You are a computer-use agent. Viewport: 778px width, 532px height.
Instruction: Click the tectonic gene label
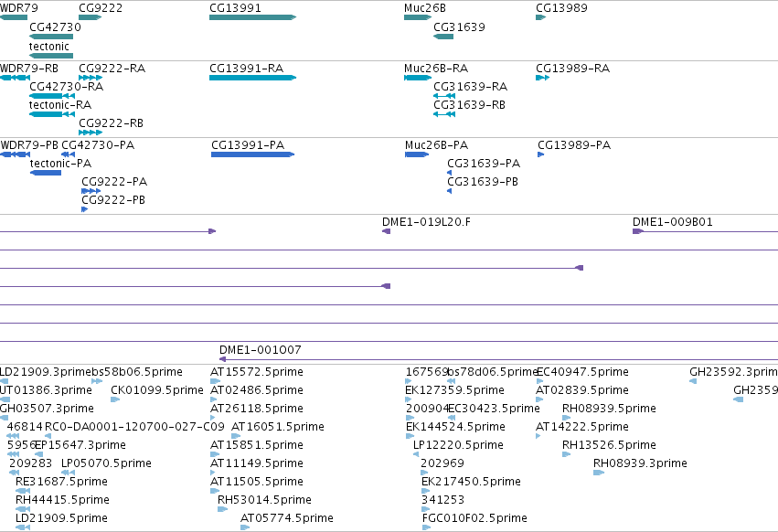point(49,46)
